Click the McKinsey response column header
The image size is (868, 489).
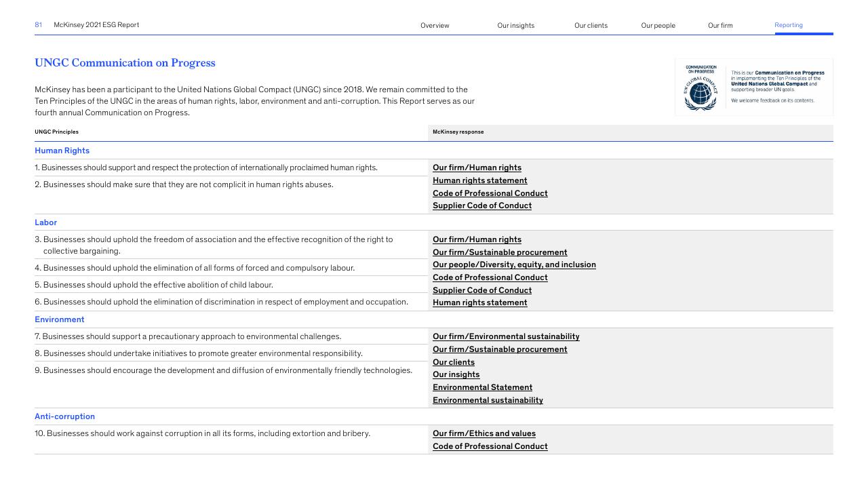pos(458,132)
